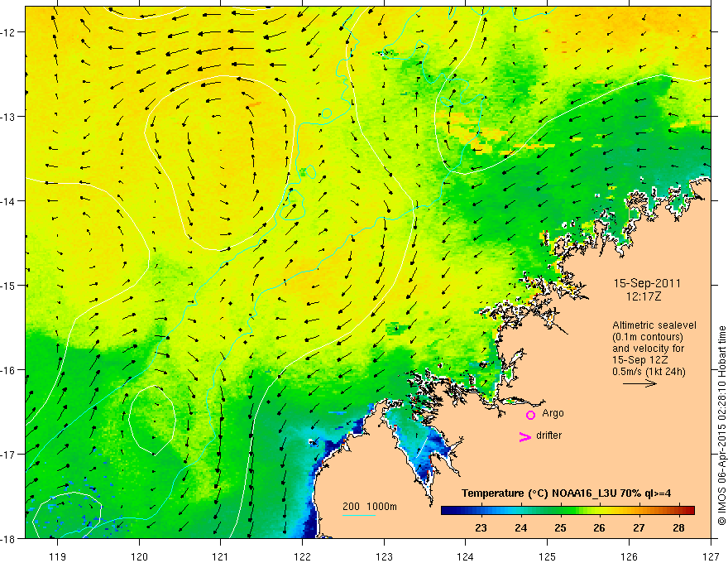Click the "15-Sep-2011" date label
The height and width of the screenshot is (563, 728).
point(647,283)
